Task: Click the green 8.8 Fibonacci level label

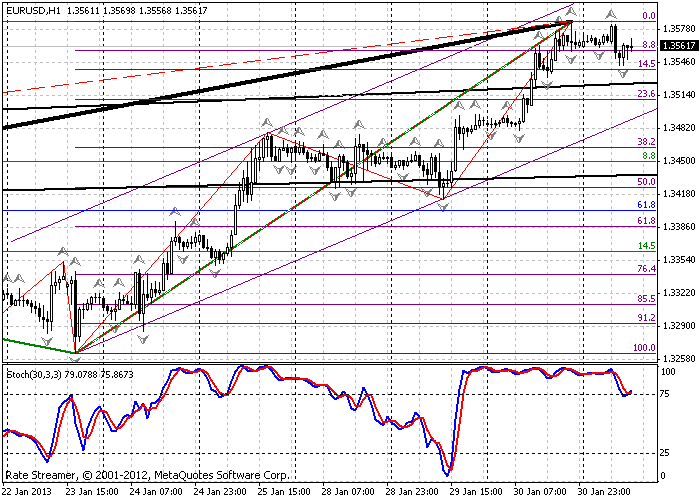Action: pos(649,156)
